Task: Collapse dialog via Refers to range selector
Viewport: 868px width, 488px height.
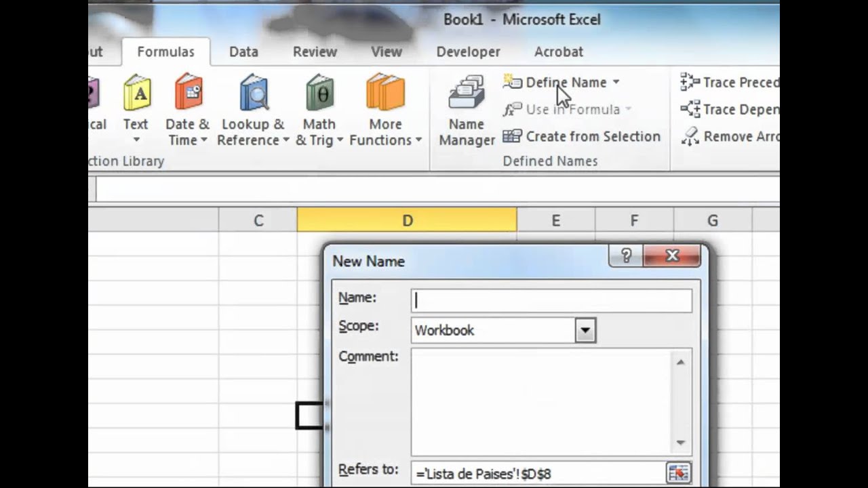Action: click(x=678, y=472)
